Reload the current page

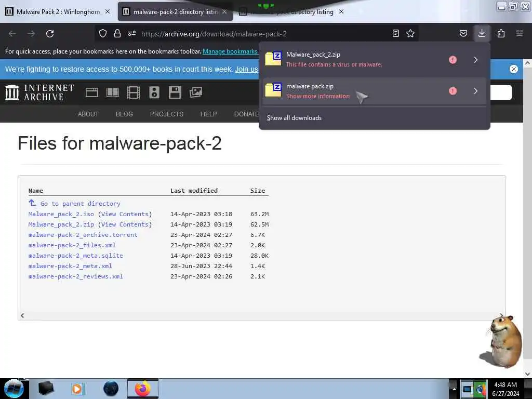[50, 34]
